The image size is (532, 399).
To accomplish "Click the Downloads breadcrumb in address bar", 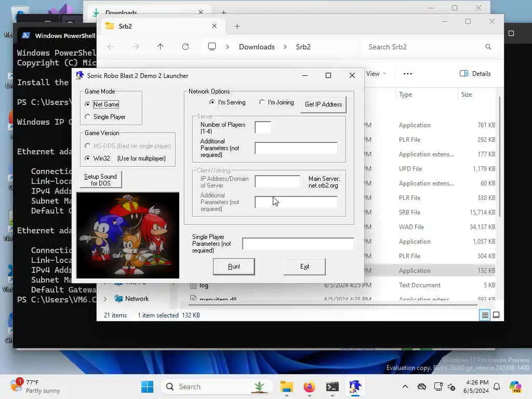I will tap(257, 47).
